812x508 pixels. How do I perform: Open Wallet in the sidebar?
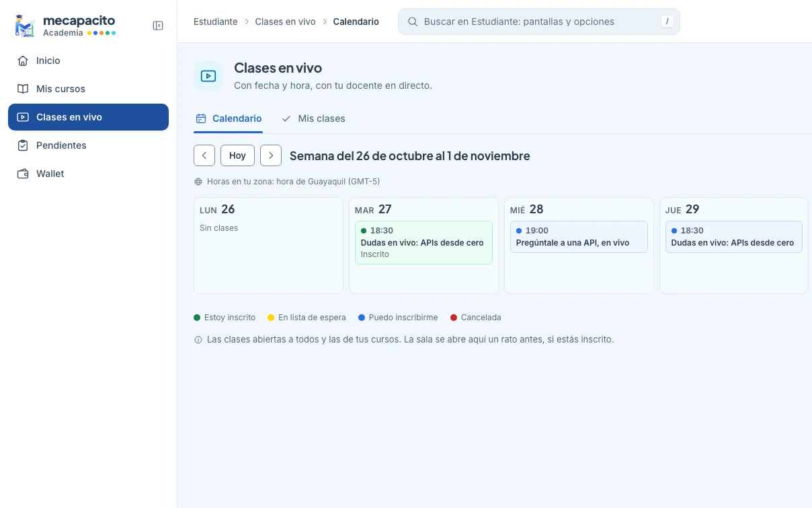point(88,174)
